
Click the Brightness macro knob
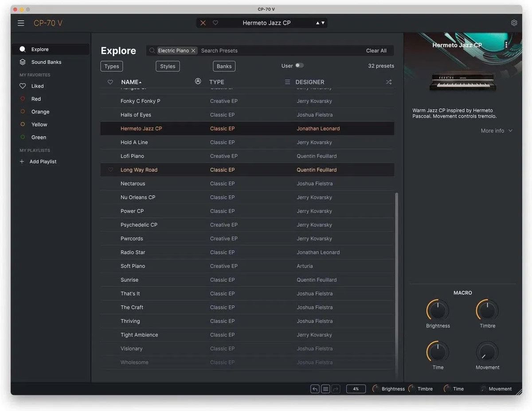[438, 310]
